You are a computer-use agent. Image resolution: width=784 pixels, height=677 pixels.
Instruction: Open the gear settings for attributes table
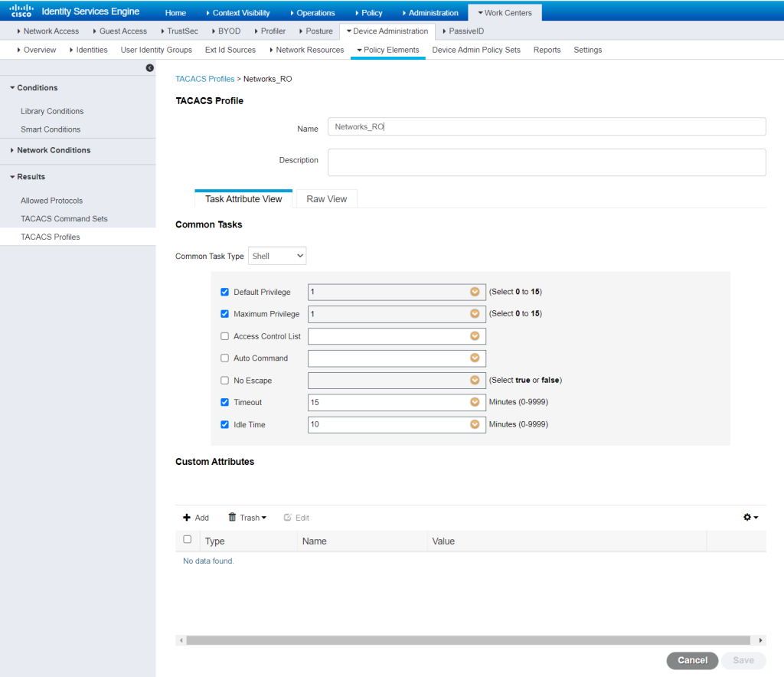[x=750, y=517]
